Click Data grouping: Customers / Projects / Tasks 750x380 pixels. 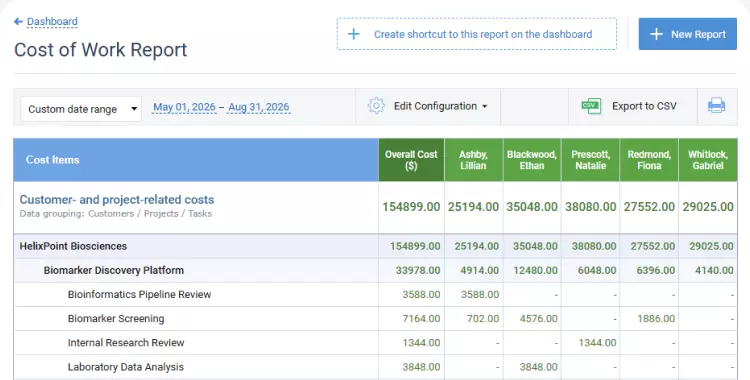pyautogui.click(x=116, y=214)
